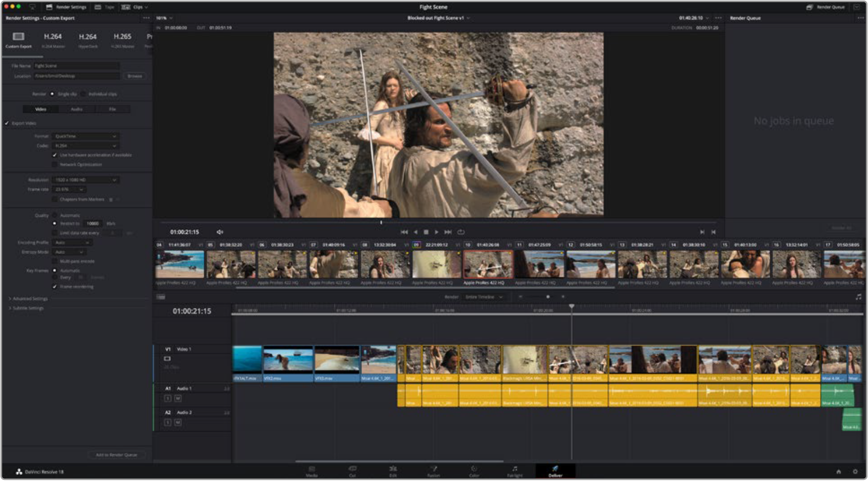The height and width of the screenshot is (481, 868).
Task: Enable the Network Optimization checkbox
Action: tap(55, 164)
